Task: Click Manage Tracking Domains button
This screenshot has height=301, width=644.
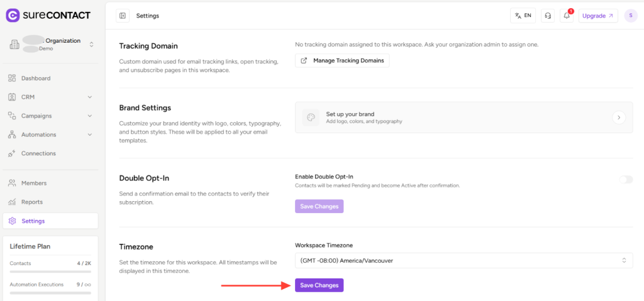Action: point(342,60)
